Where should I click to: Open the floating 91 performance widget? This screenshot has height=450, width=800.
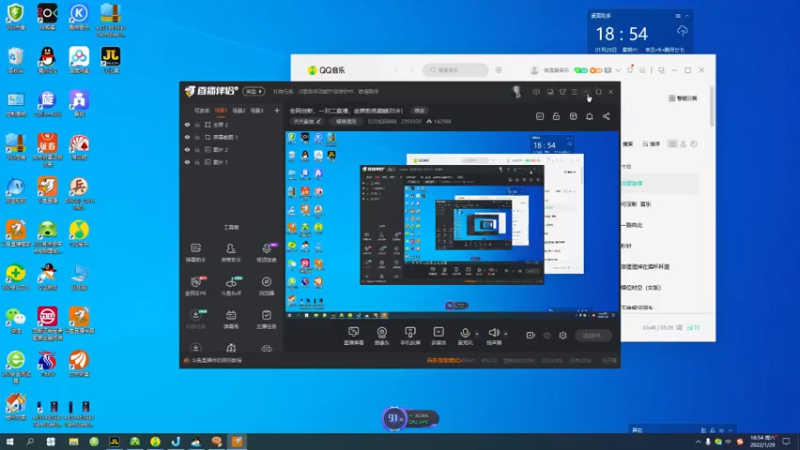[x=411, y=419]
